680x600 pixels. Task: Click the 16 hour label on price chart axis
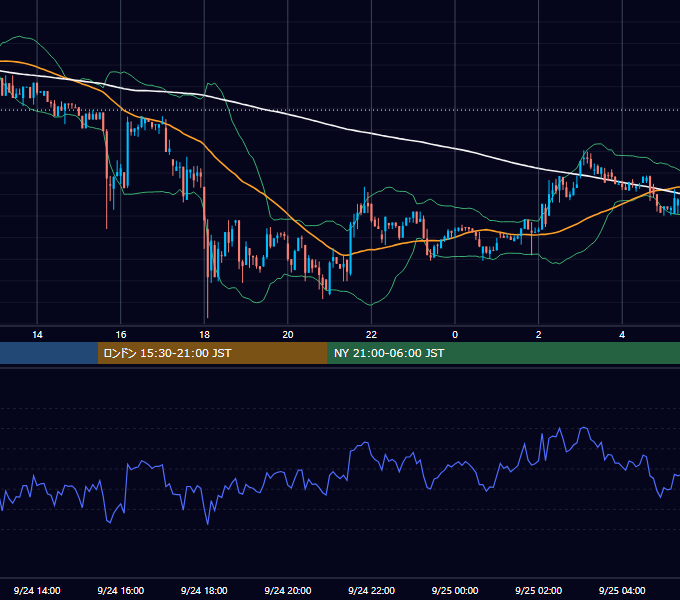121,335
